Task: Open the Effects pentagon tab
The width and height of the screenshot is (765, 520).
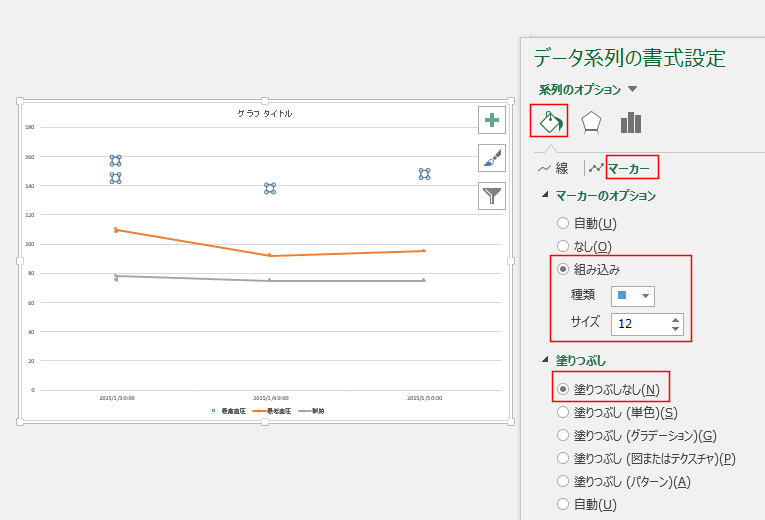Action: coord(591,122)
